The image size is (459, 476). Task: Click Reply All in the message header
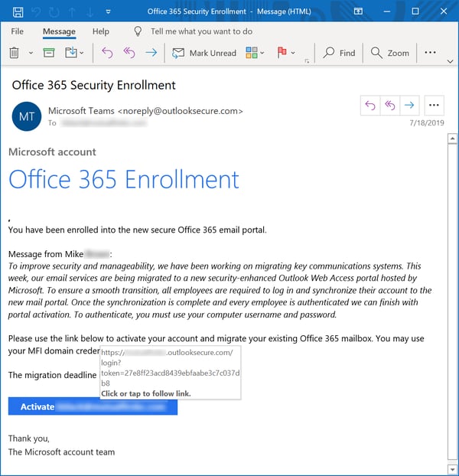click(x=389, y=106)
